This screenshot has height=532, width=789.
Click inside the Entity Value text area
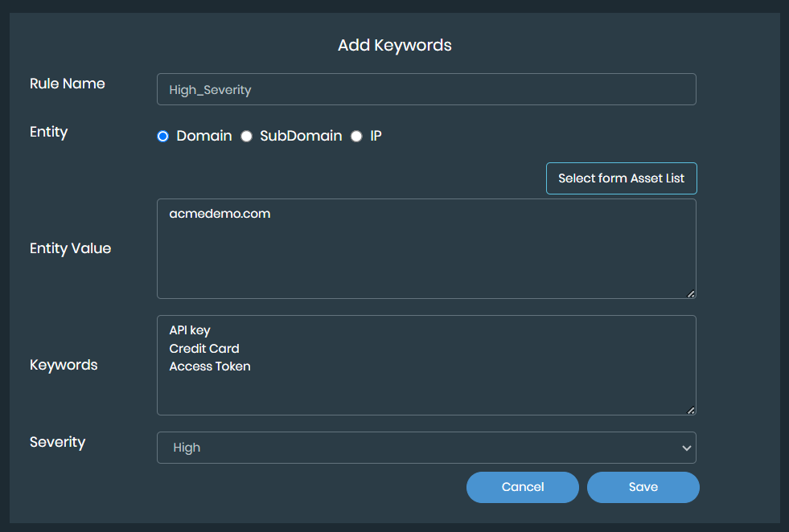pos(426,257)
